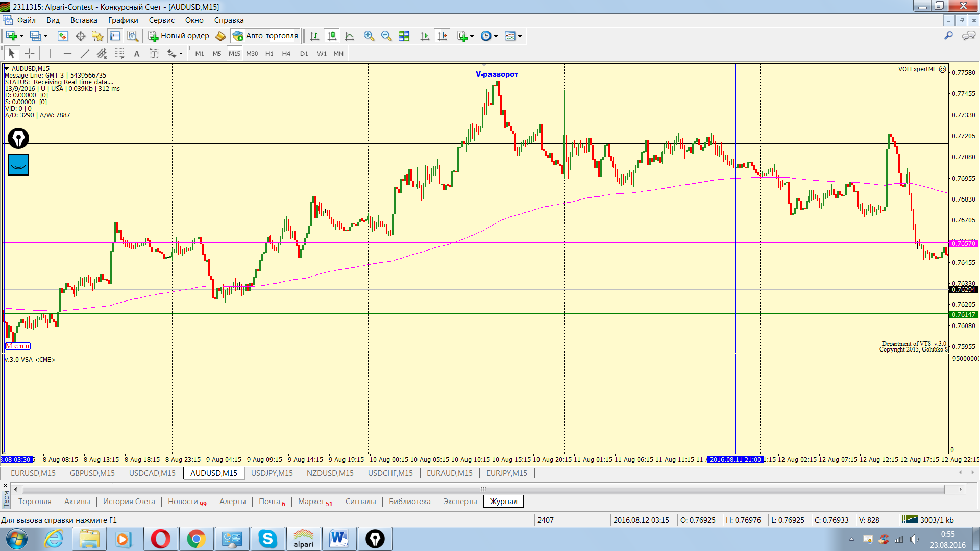The image size is (980, 551).
Task: Click the Zoom In magnifier icon
Action: click(369, 36)
